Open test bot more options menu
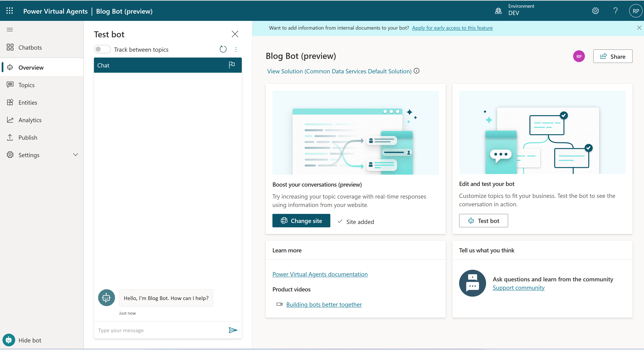The width and height of the screenshot is (644, 350). pyautogui.click(x=236, y=49)
